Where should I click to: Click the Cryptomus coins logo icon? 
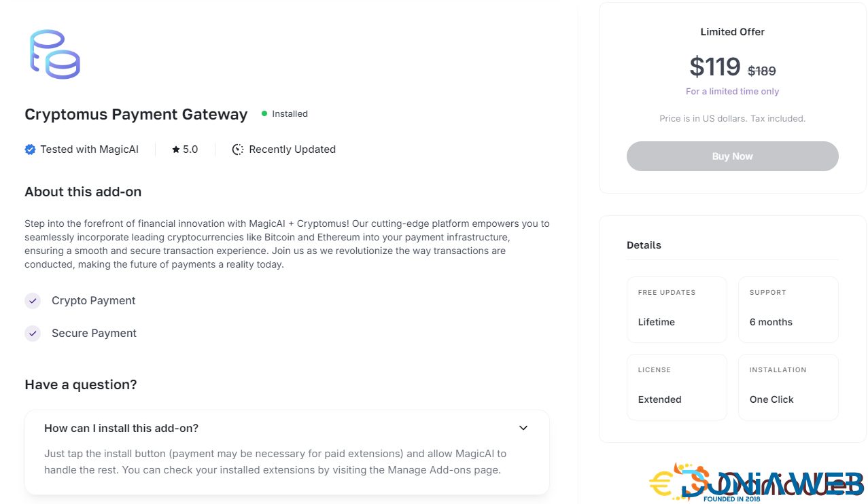[x=54, y=54]
